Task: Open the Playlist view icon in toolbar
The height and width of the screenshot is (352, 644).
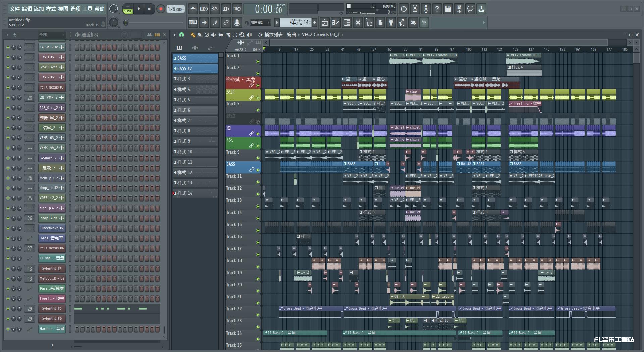Action: coord(325,23)
